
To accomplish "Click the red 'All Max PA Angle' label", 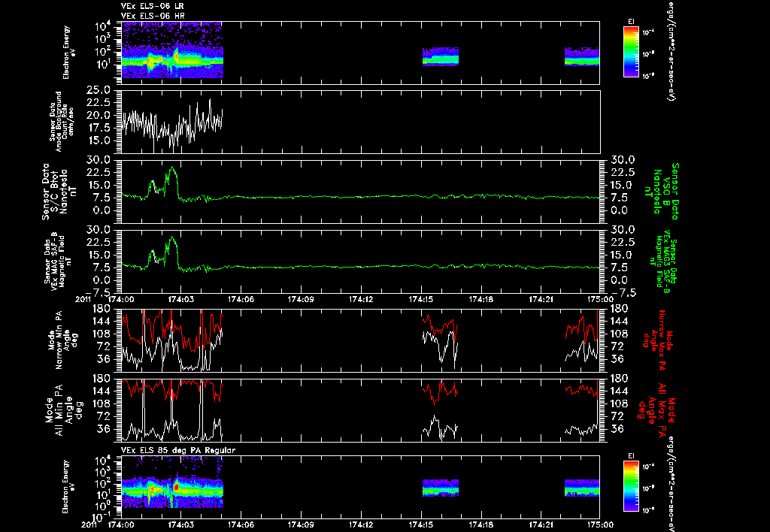I will pyautogui.click(x=657, y=410).
